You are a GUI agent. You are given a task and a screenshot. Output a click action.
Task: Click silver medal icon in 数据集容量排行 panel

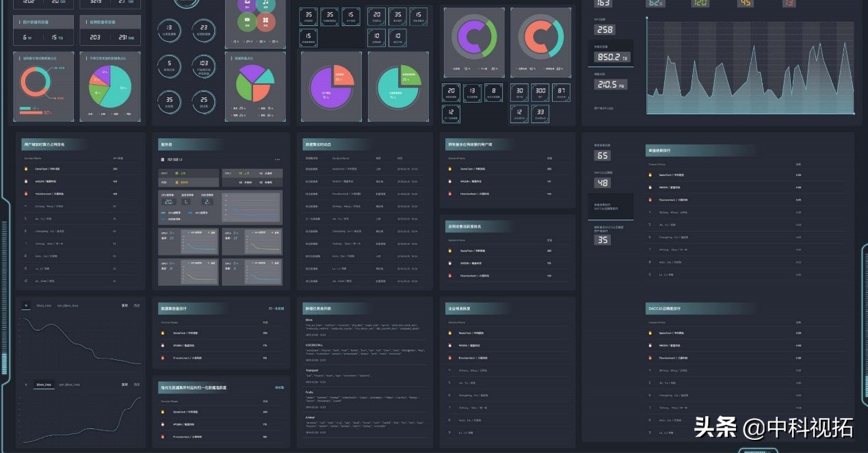click(x=163, y=346)
